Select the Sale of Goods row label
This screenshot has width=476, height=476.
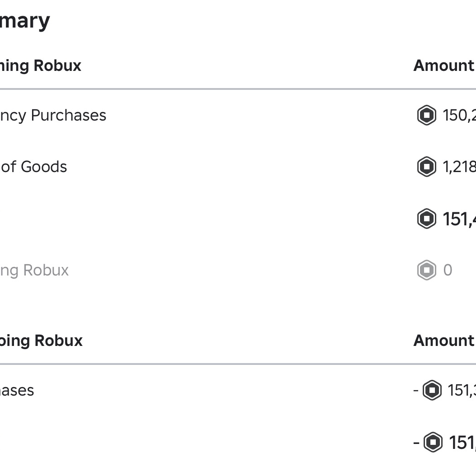33,167
